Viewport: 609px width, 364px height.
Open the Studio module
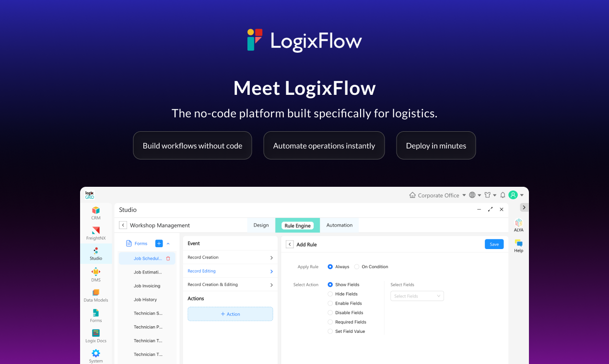(x=95, y=252)
